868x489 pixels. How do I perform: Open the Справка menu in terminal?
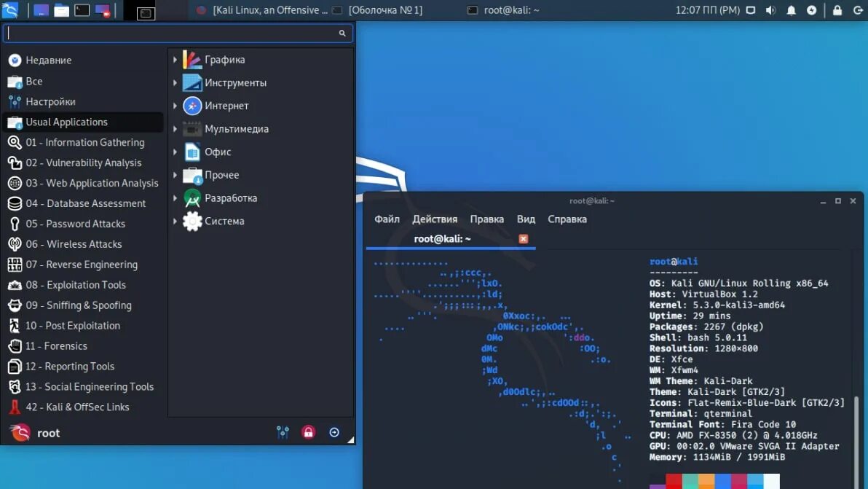click(567, 219)
